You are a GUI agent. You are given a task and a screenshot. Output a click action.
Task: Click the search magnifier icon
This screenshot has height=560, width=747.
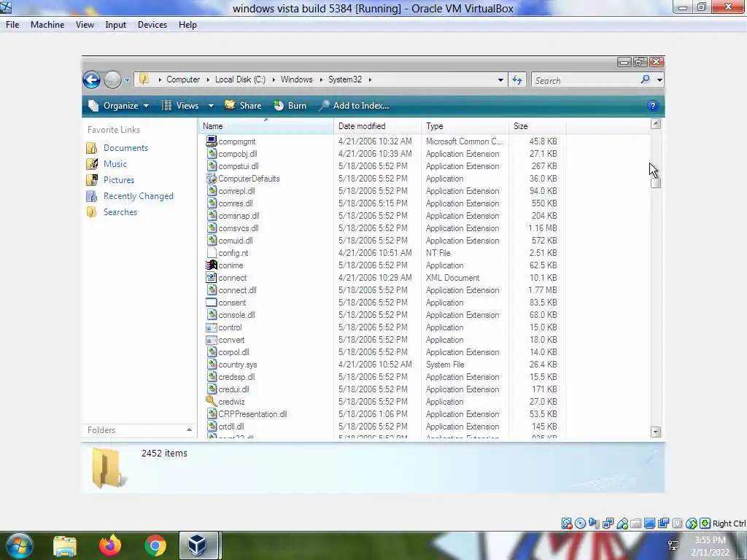[x=645, y=79]
